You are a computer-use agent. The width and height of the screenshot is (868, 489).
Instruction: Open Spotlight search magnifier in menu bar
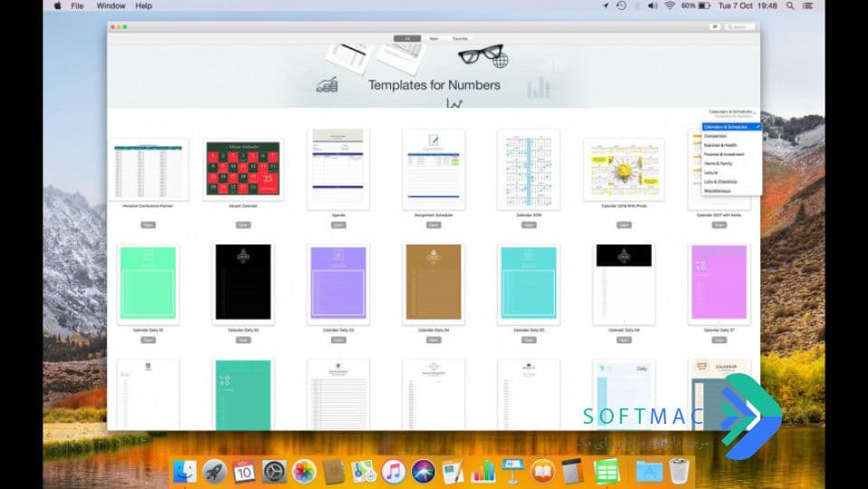[790, 5]
